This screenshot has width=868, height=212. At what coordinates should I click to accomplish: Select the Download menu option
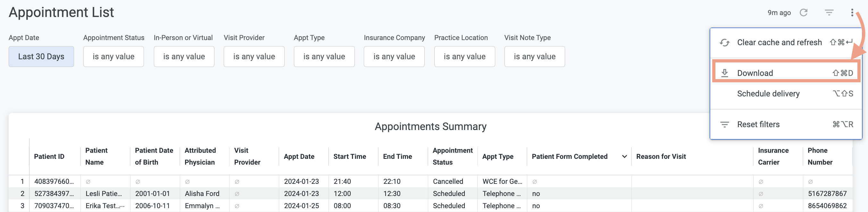(755, 73)
